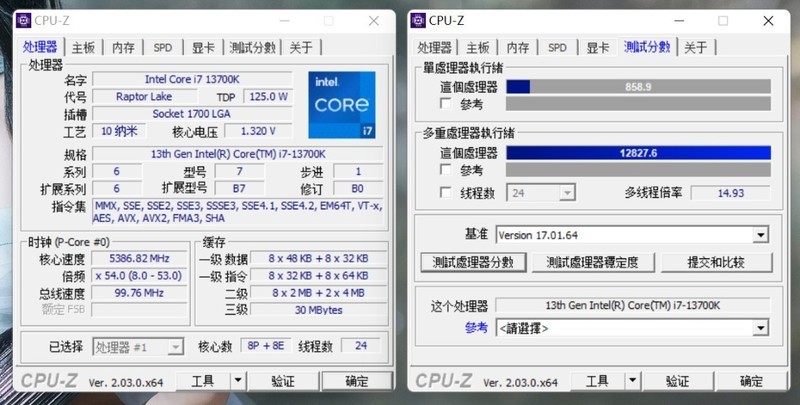
Task: Switch to 主板 tab in left window
Action: click(83, 48)
